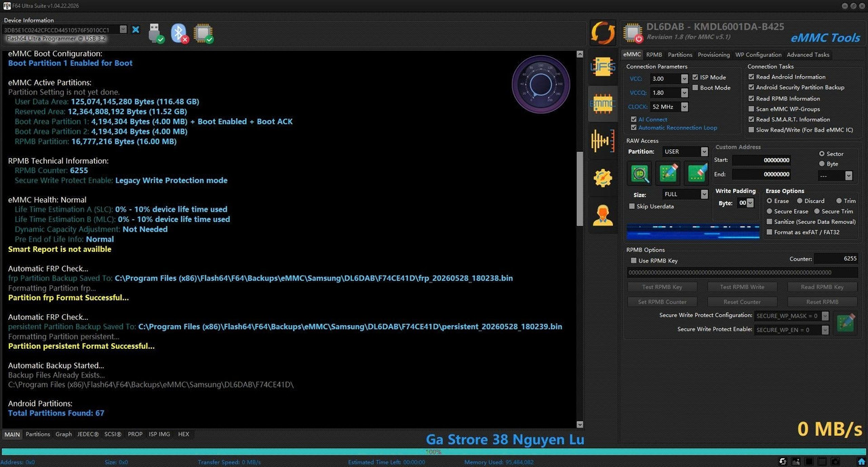Open the JEDEC log tab
Image resolution: width=868 pixels, height=467 pixels.
(87, 434)
